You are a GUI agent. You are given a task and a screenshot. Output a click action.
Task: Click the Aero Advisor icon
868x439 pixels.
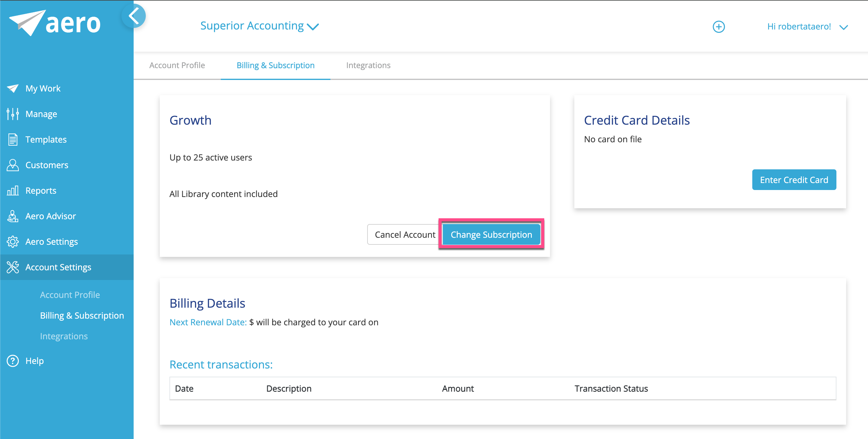tap(13, 216)
